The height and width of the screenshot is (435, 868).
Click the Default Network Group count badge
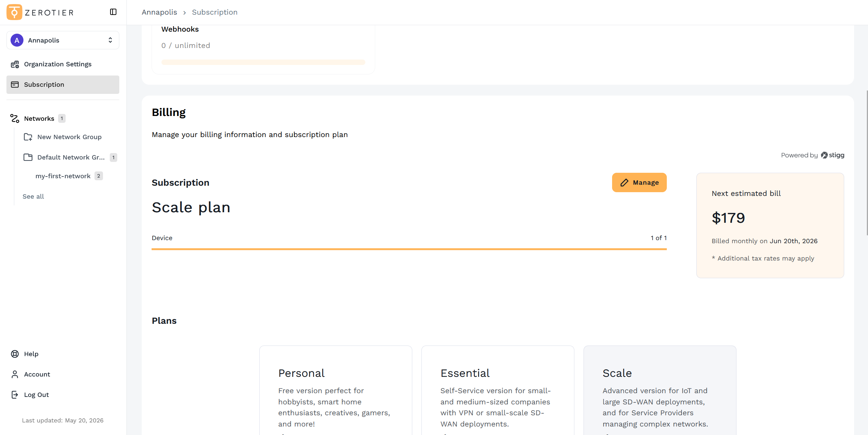[x=114, y=157]
